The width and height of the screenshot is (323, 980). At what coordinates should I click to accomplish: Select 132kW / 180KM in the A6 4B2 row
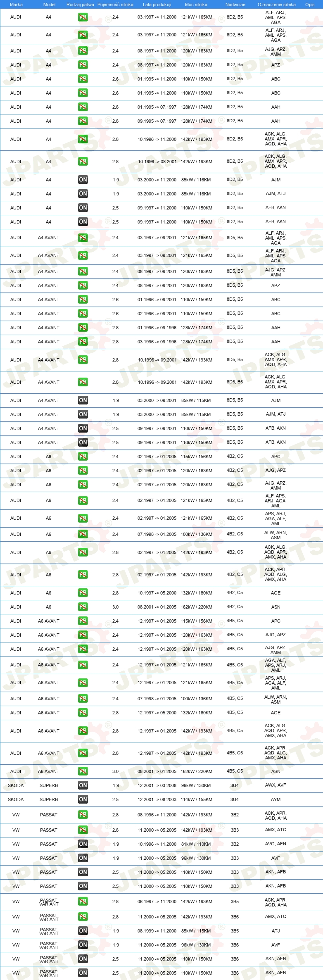pos(196,593)
